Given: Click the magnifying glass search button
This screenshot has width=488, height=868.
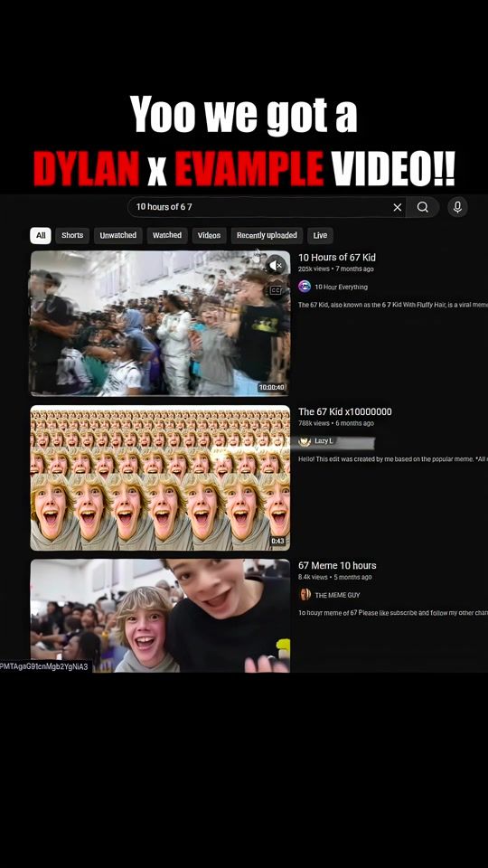Looking at the screenshot, I should tap(423, 207).
